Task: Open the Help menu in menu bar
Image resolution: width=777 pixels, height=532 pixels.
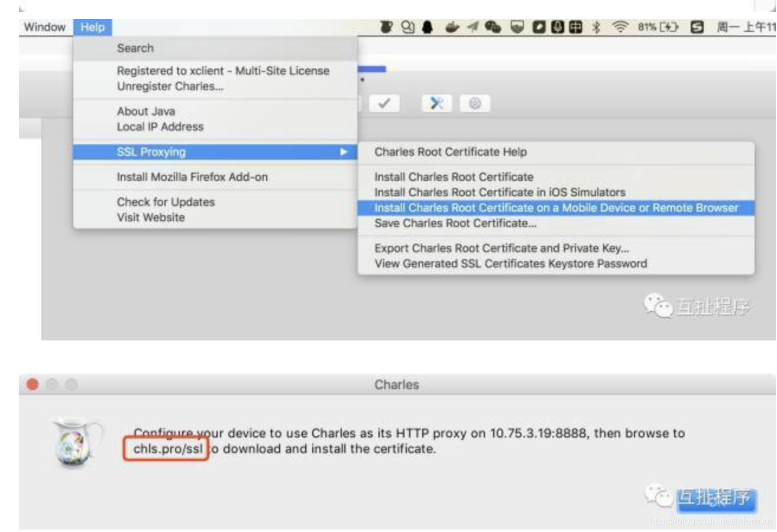Action: point(93,27)
